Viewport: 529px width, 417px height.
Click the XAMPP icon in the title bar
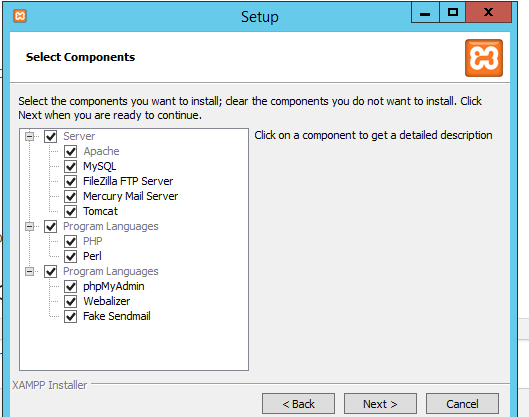(20, 16)
